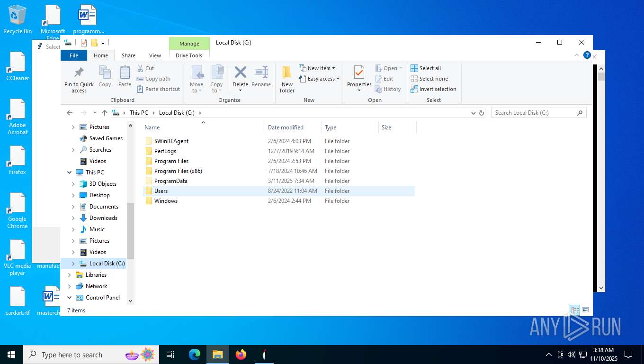The width and height of the screenshot is (644, 364).
Task: Click Search Local Disk (C:) field
Action: [x=538, y=113]
